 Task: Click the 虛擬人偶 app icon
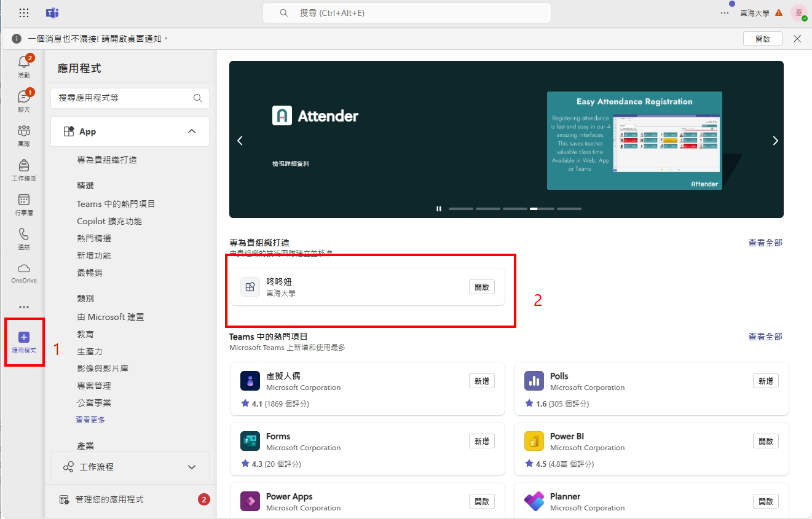[x=250, y=381]
